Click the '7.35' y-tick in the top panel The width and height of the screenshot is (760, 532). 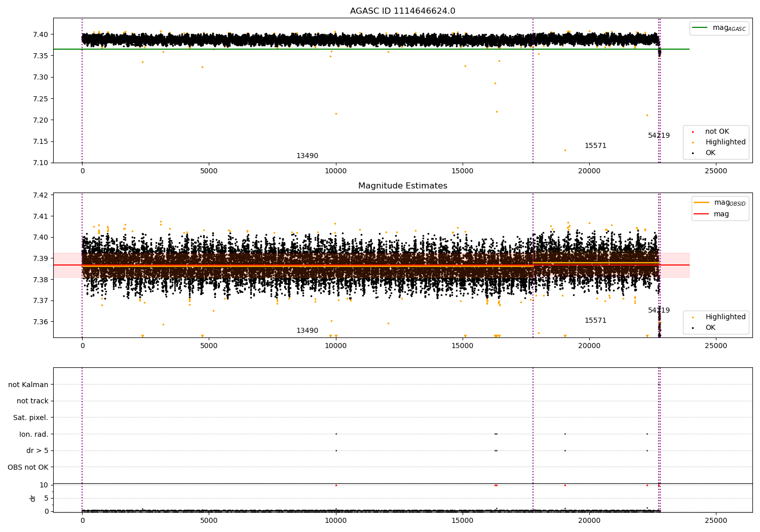(x=41, y=56)
